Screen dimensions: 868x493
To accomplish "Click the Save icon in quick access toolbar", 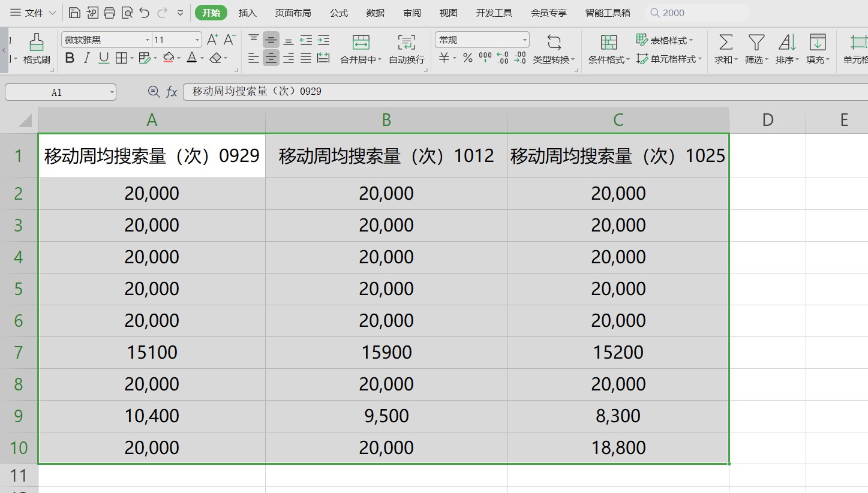I will coord(74,13).
